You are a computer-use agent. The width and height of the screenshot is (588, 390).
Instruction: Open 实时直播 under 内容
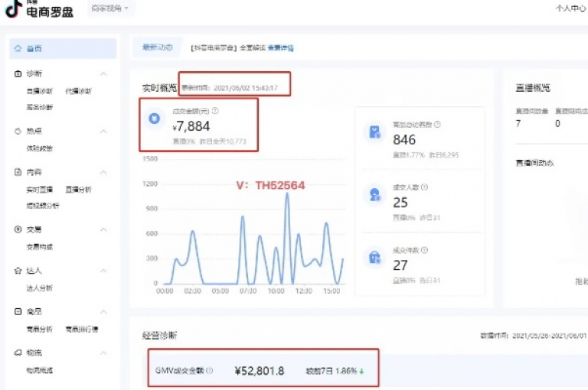point(39,190)
